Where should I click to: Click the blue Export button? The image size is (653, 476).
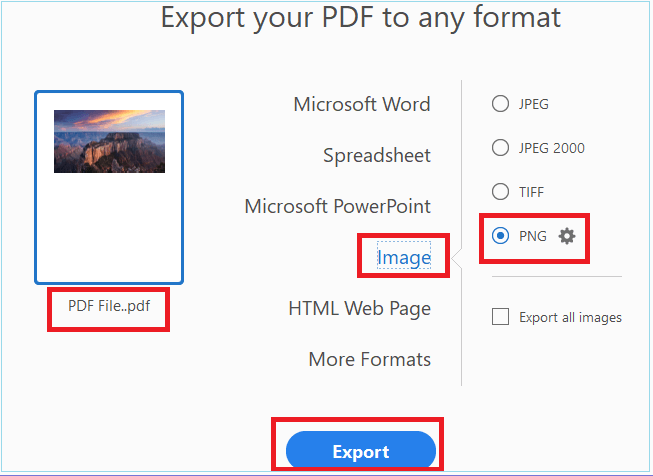(361, 451)
